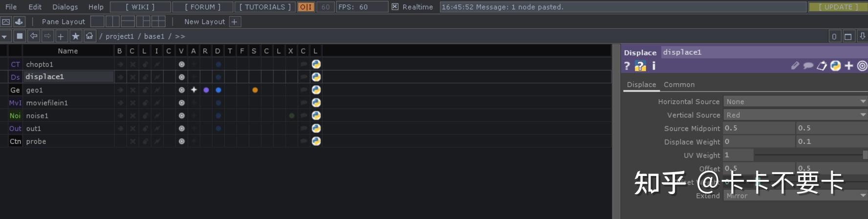Click the WIKI button
Viewport: 868px width, 219px height.
pos(140,7)
